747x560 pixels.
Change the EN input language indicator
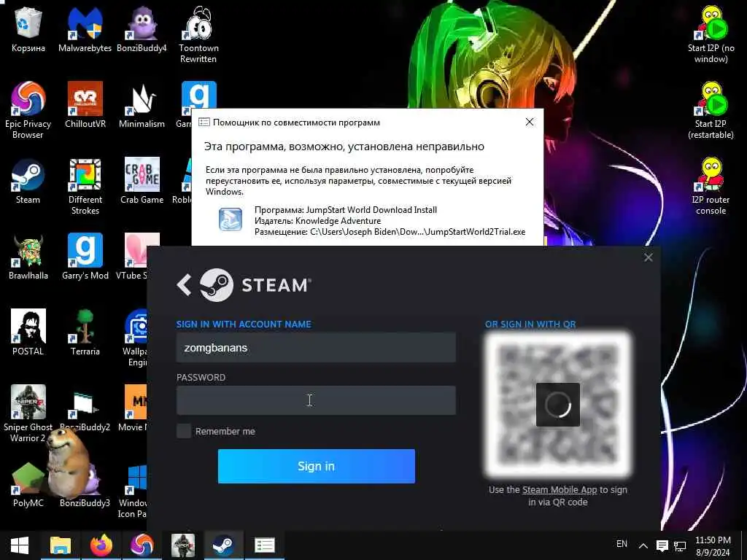pos(622,544)
